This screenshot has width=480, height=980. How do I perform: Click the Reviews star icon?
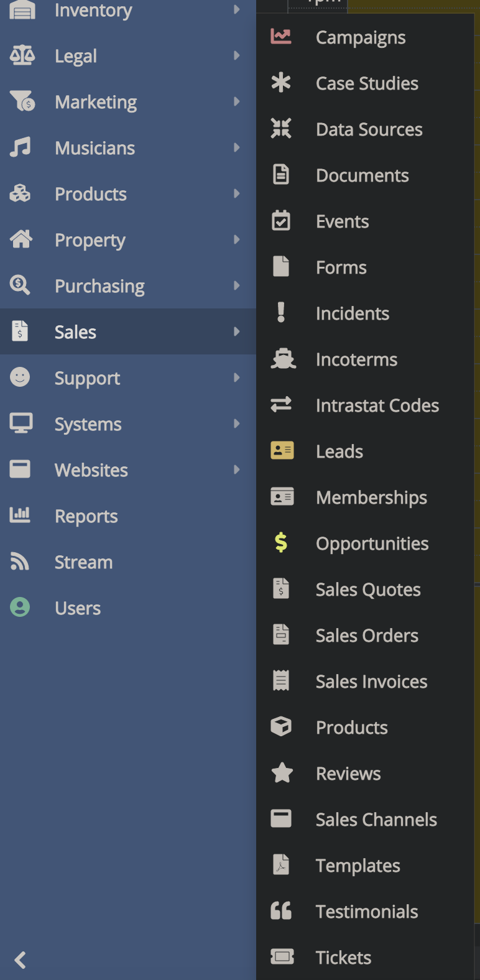coord(282,773)
